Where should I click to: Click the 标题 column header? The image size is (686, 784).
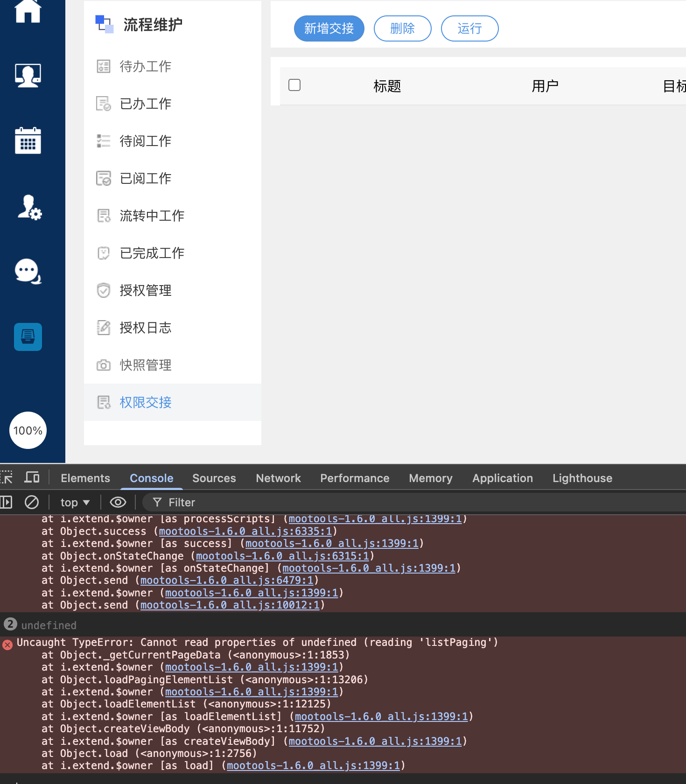pyautogui.click(x=387, y=86)
